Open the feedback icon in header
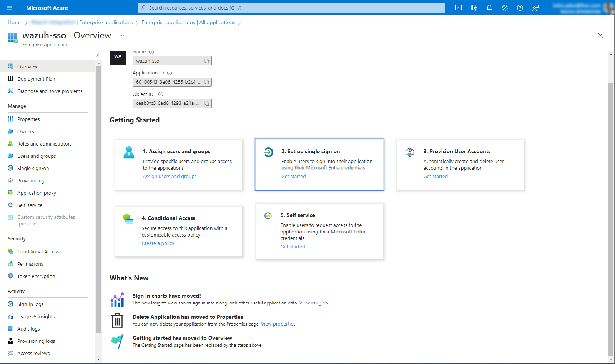Image resolution: width=615 pixels, height=364 pixels. pos(535,8)
